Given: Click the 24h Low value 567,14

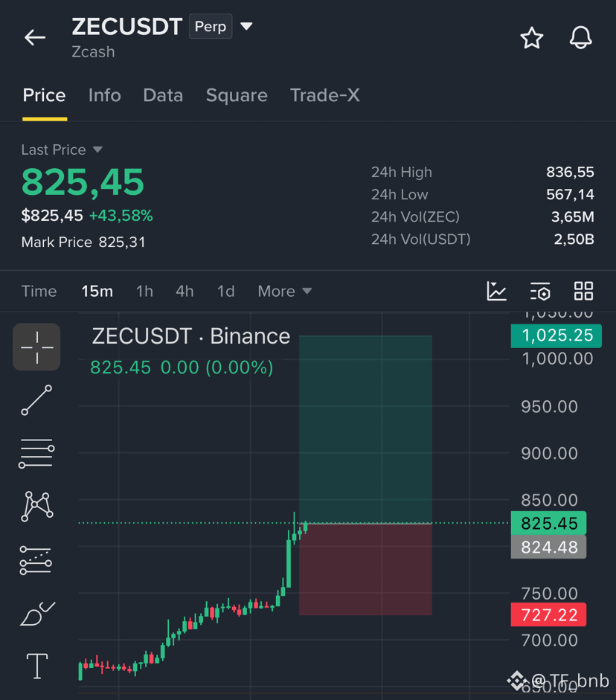Looking at the screenshot, I should [x=570, y=195].
